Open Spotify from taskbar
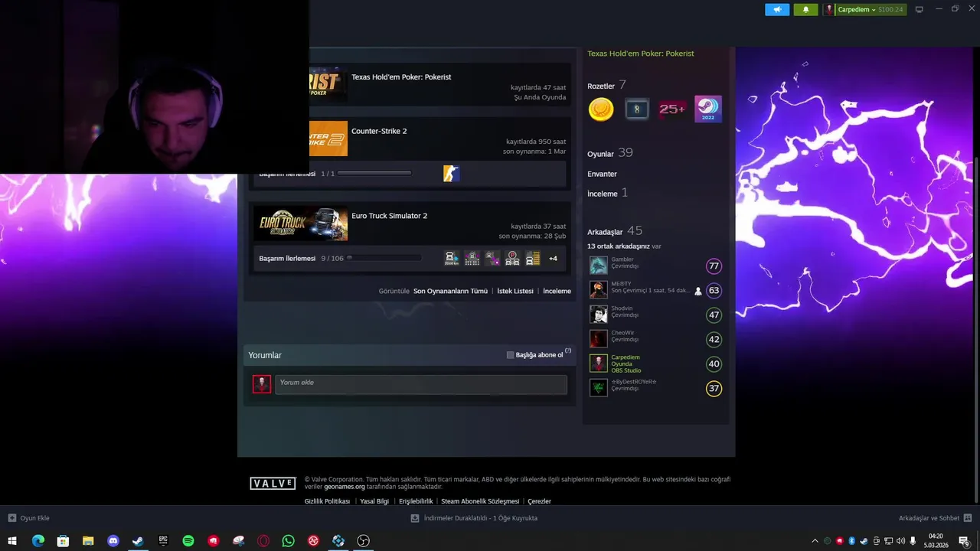Viewport: 980px width, 551px height. click(188, 541)
